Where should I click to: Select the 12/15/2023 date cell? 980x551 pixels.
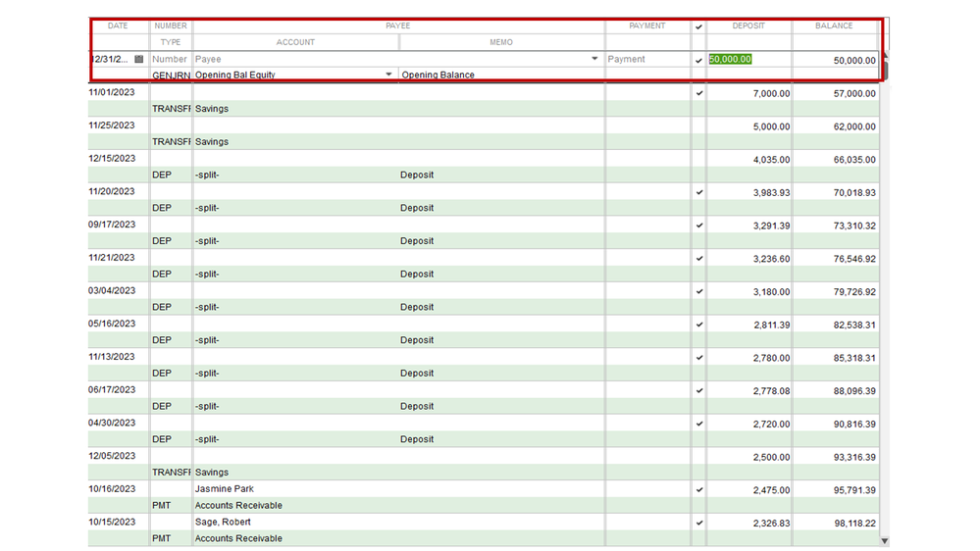coord(112,158)
